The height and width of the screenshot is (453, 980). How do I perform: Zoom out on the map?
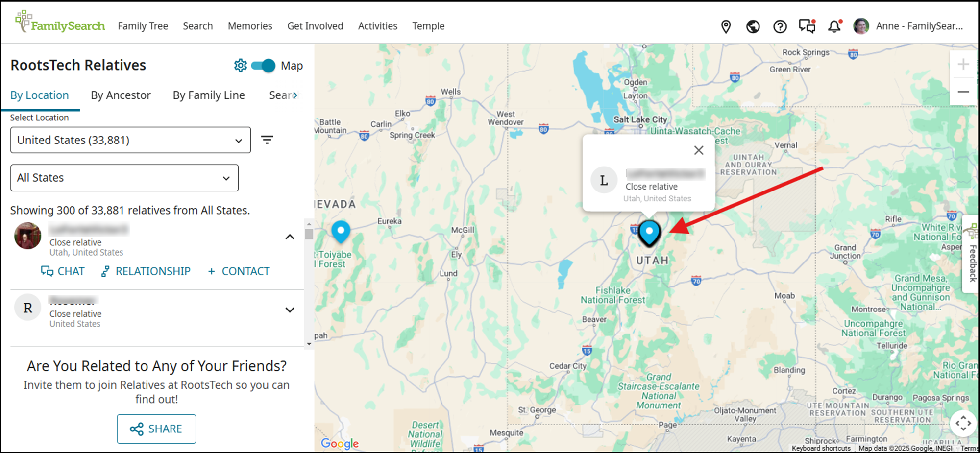coord(963,92)
